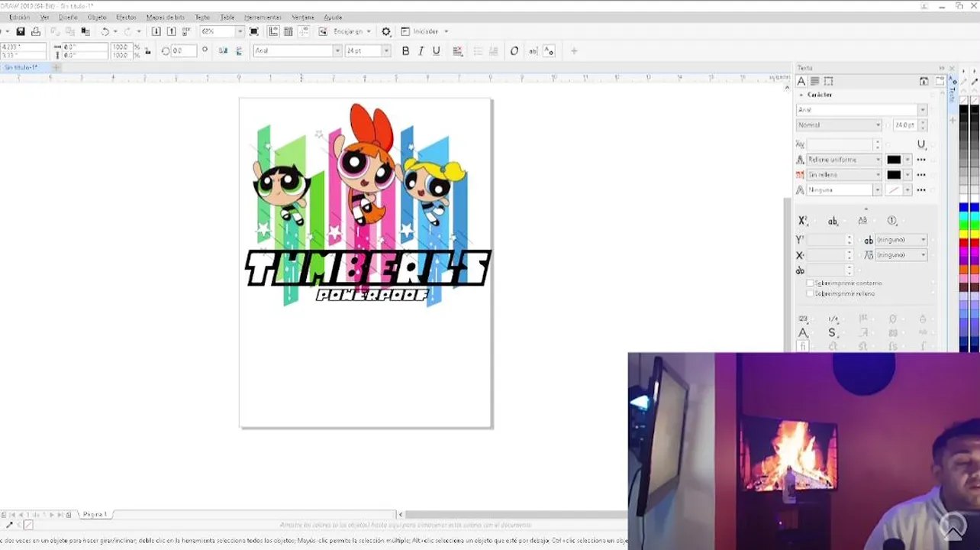Screen dimensions: 980x550
Task: Open the Mapas de bits menu
Action: click(166, 17)
